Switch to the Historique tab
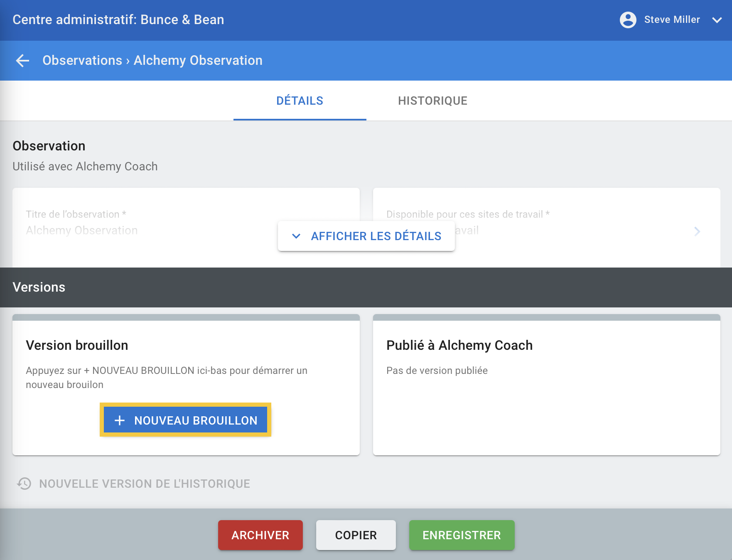The width and height of the screenshot is (732, 560). [x=432, y=101]
